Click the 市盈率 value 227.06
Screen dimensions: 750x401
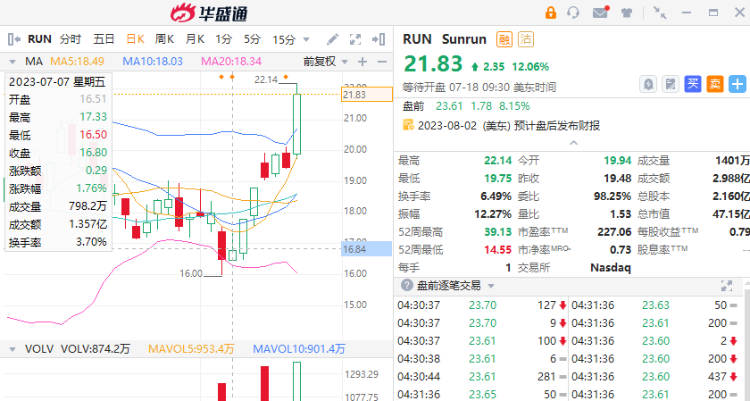click(x=614, y=232)
